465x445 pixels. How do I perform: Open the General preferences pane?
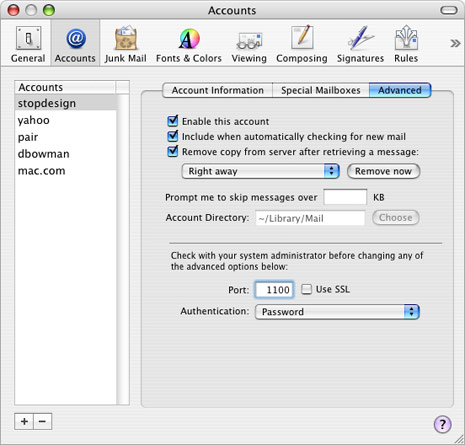(28, 44)
